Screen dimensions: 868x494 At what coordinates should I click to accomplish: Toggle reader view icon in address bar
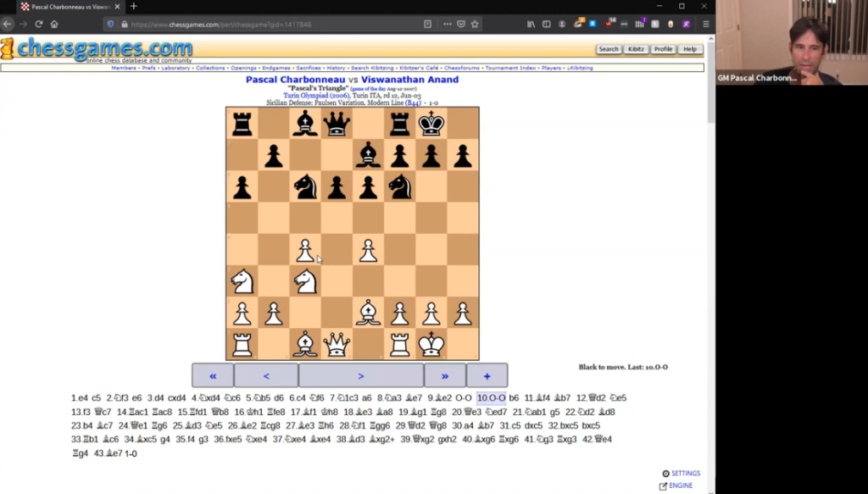tap(428, 24)
